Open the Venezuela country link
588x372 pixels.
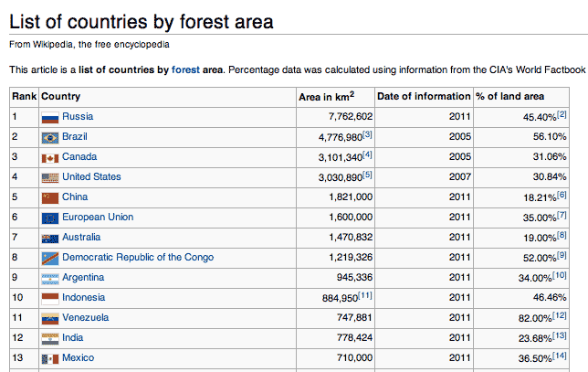[85, 317]
